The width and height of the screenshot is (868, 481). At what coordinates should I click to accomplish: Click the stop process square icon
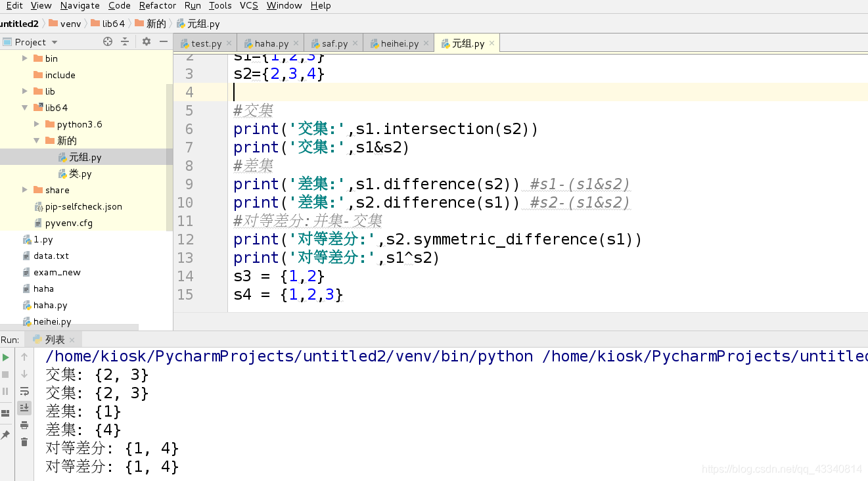6,375
